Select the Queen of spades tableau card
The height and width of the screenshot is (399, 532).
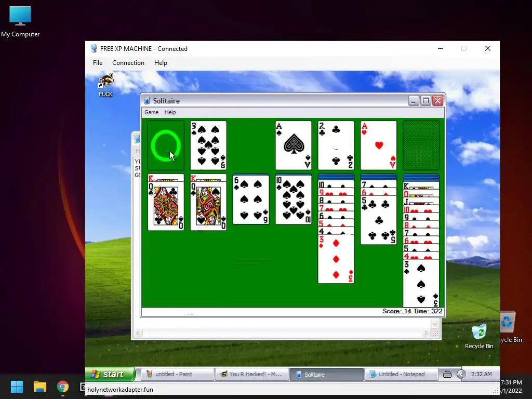point(208,206)
